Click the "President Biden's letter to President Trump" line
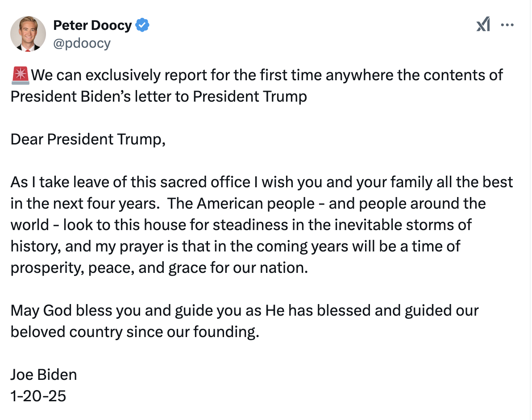Image resolution: width=532 pixels, height=420 pixels. click(158, 97)
